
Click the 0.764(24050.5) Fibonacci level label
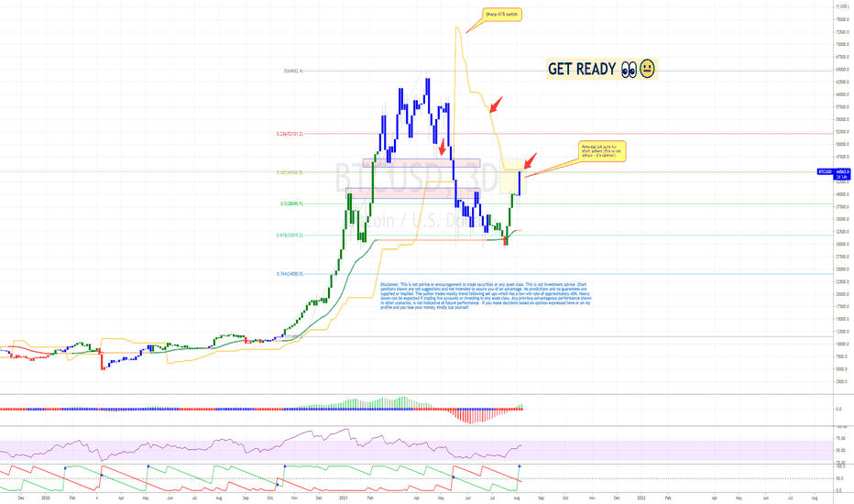click(290, 274)
